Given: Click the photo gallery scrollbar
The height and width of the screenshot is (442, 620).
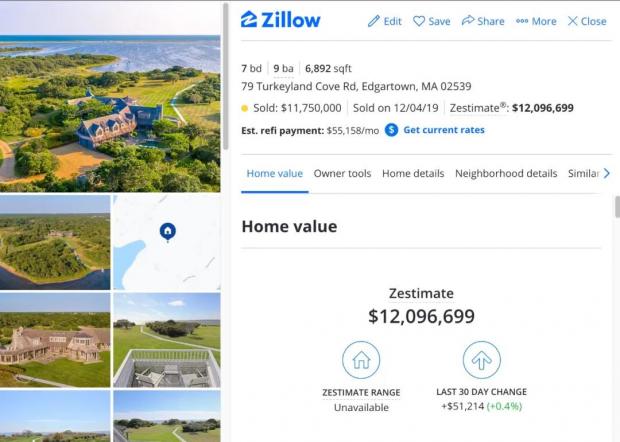Looking at the screenshot, I should coord(225,76).
